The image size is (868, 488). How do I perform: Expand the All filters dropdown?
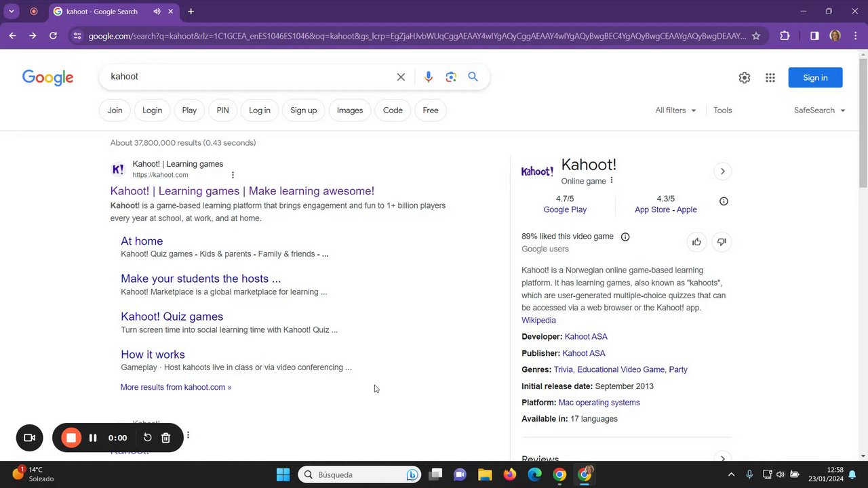click(x=675, y=110)
